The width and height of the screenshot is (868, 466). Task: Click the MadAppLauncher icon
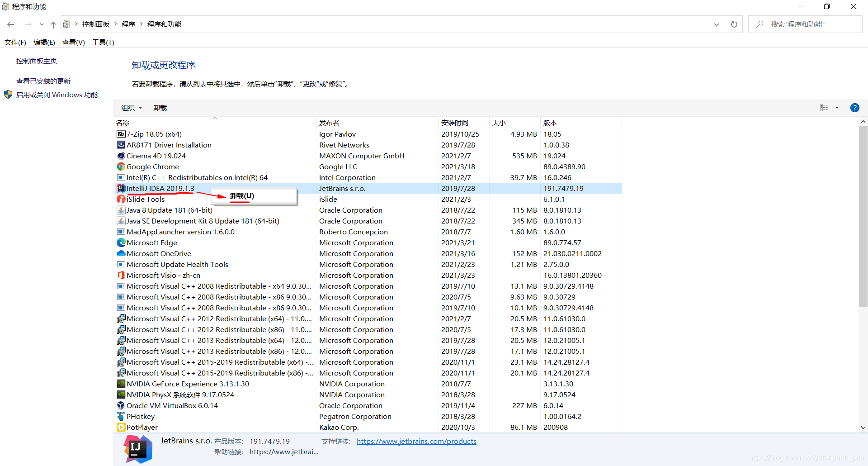click(121, 232)
